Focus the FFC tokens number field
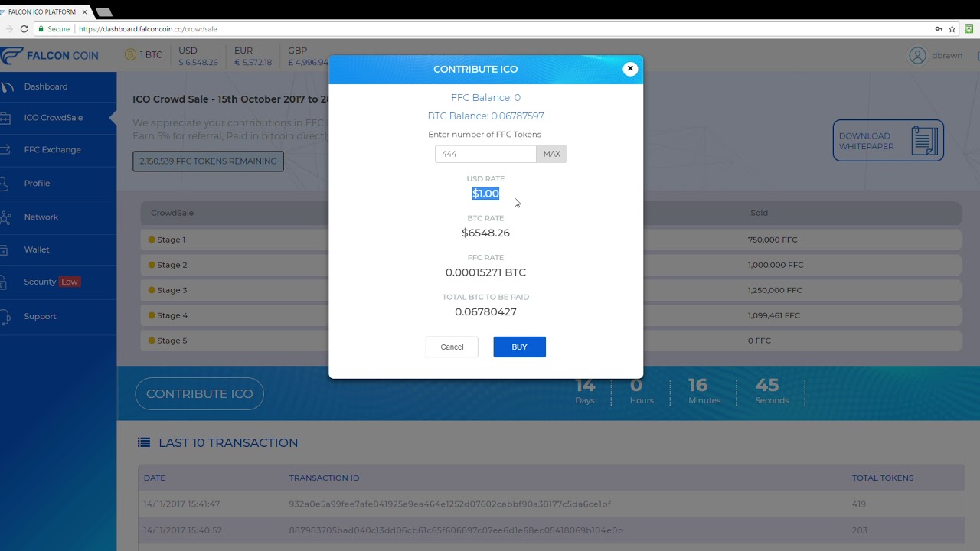The image size is (980, 551). (485, 154)
